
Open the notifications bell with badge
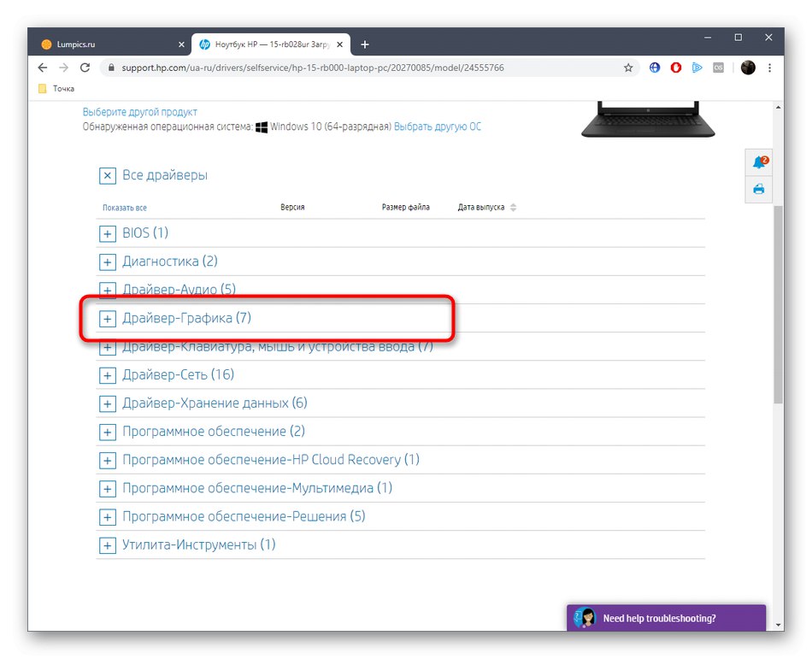pos(759,162)
